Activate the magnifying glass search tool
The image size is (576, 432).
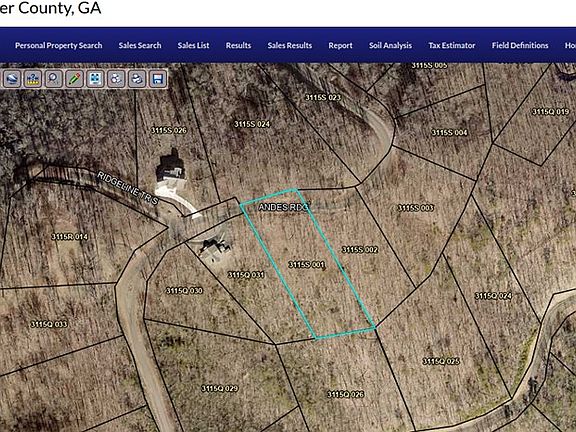(54, 79)
